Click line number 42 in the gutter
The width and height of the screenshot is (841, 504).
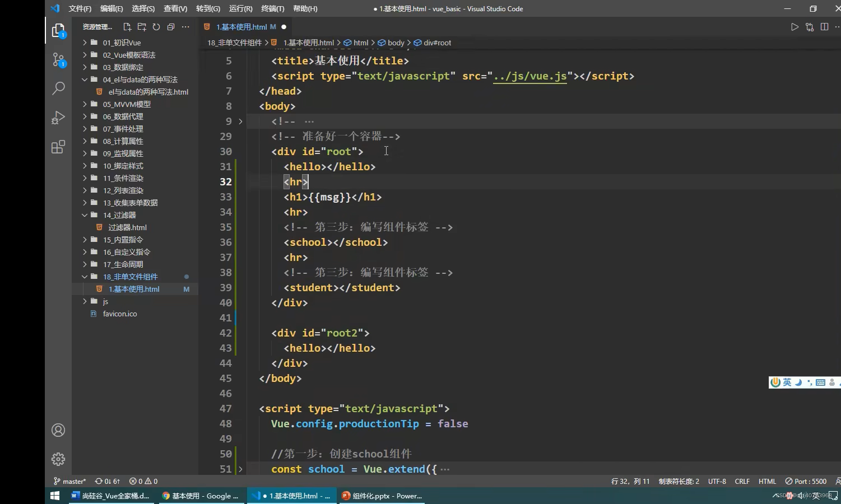click(x=225, y=333)
